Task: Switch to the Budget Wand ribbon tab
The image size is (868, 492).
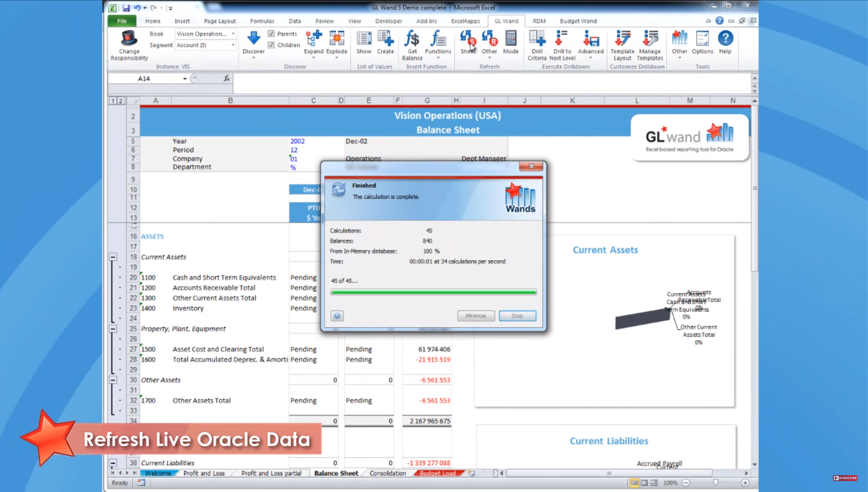Action: [578, 21]
